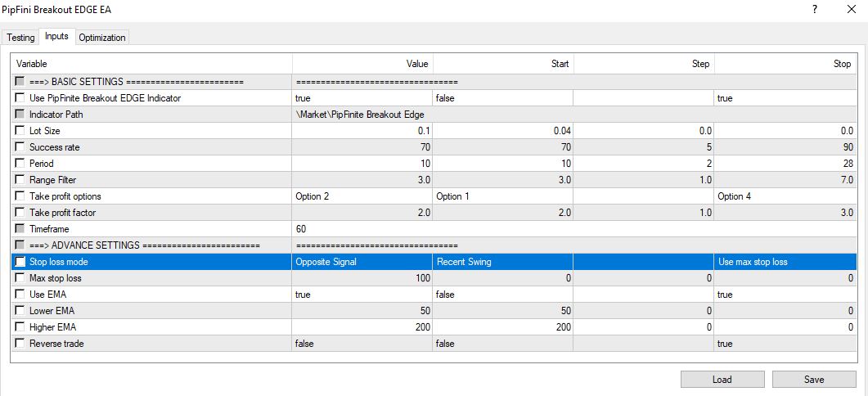Edit the Max stop loss value 100
Viewport: 868px width, 396px height.
pyautogui.click(x=362, y=278)
